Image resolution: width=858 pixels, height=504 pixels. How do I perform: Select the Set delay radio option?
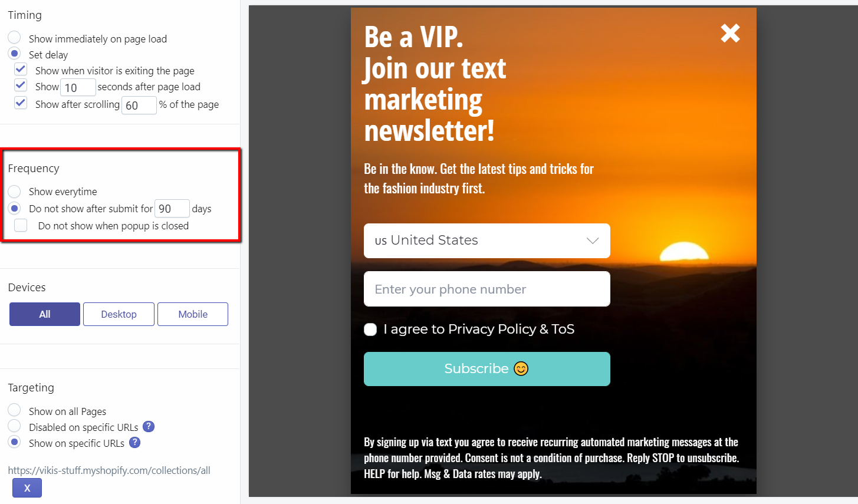15,54
